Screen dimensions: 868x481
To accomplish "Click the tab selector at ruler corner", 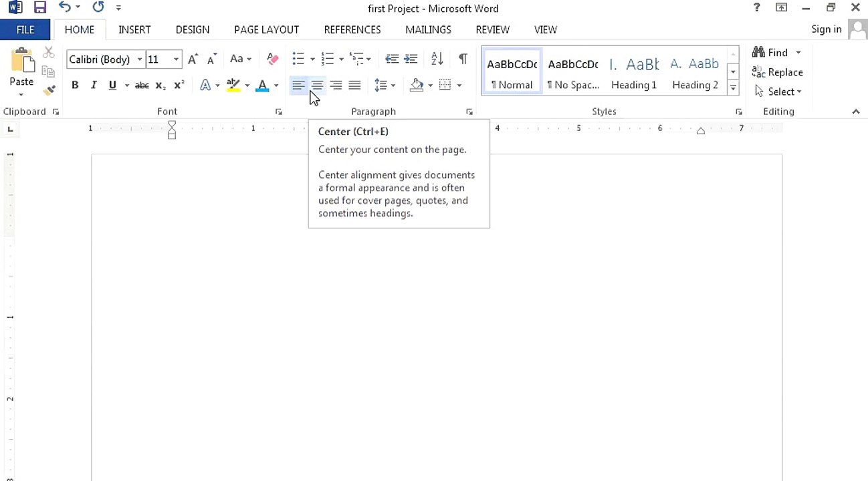I will point(10,129).
